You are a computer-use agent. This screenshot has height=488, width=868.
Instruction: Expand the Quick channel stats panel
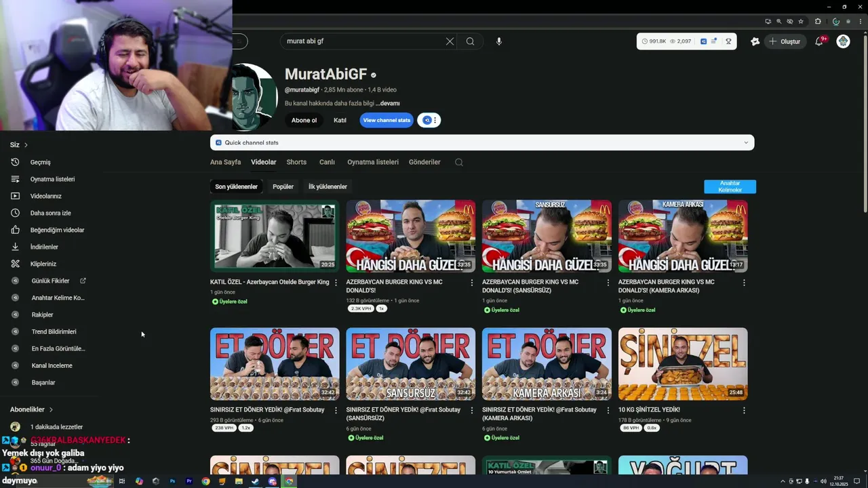tap(482, 142)
